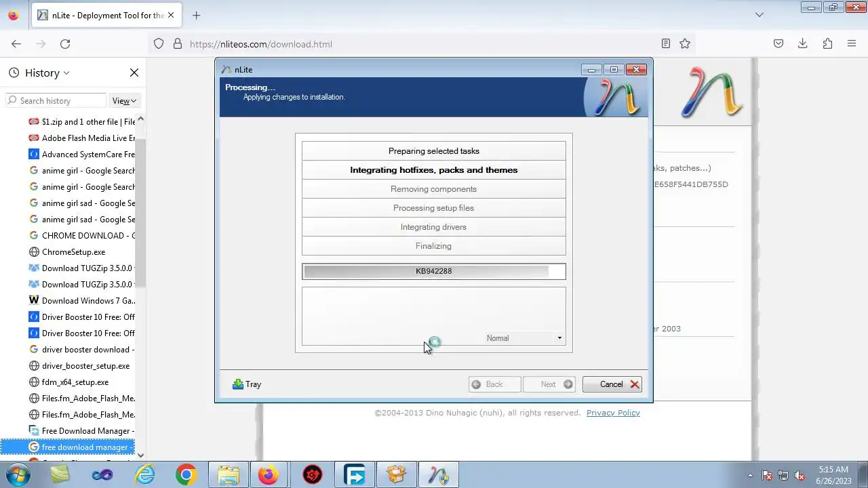Click the Firefox View icon
The height and width of the screenshot is (488, 868).
[13, 15]
